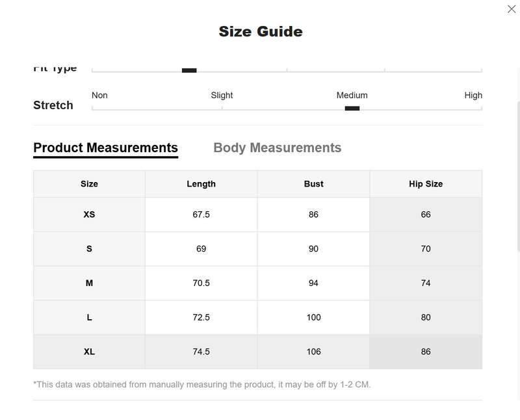Click the Hip Size column header
This screenshot has height=420, width=520.
426,184
